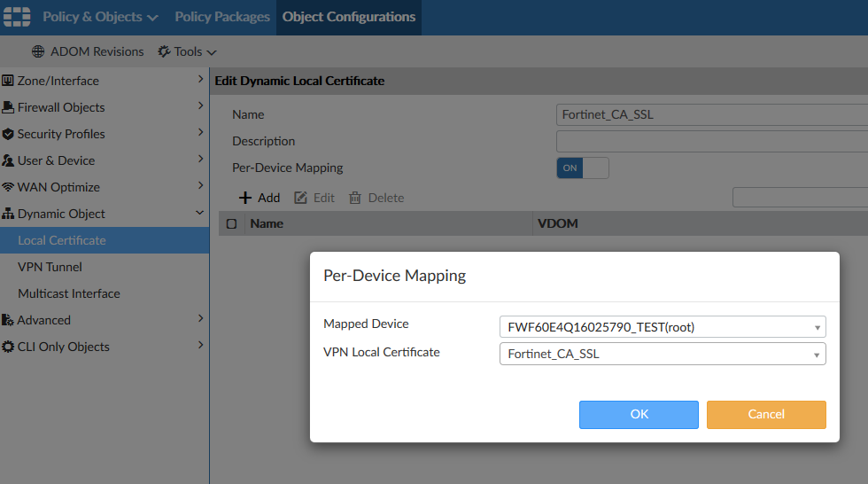The height and width of the screenshot is (484, 868).
Task: Click the Fortinet logo icon
Action: (16, 17)
